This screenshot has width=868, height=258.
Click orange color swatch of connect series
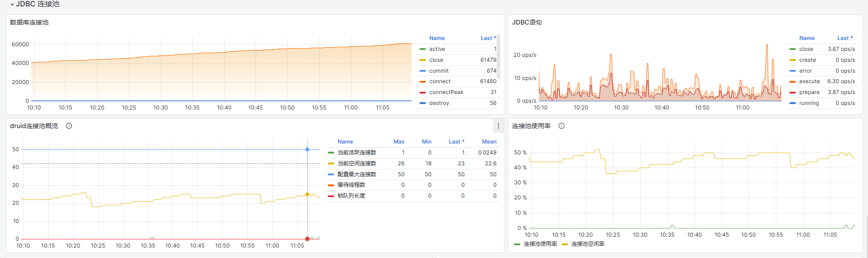[423, 82]
